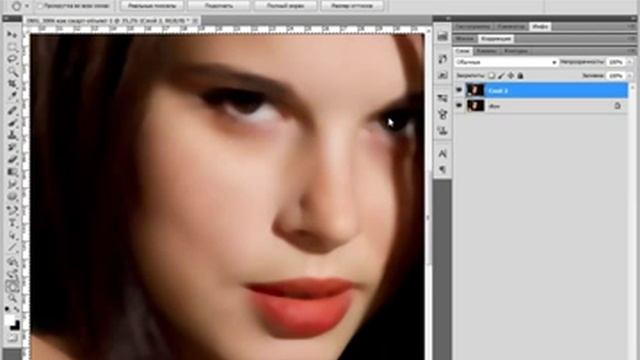Select the Фон layer thumbnail
The width and height of the screenshot is (640, 360).
[475, 105]
